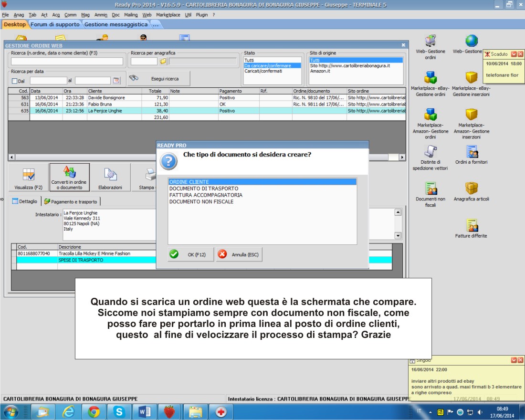Viewport: 525px width, 420px height.
Task: Select order row Davide Bonsignore
Action: (x=207, y=97)
